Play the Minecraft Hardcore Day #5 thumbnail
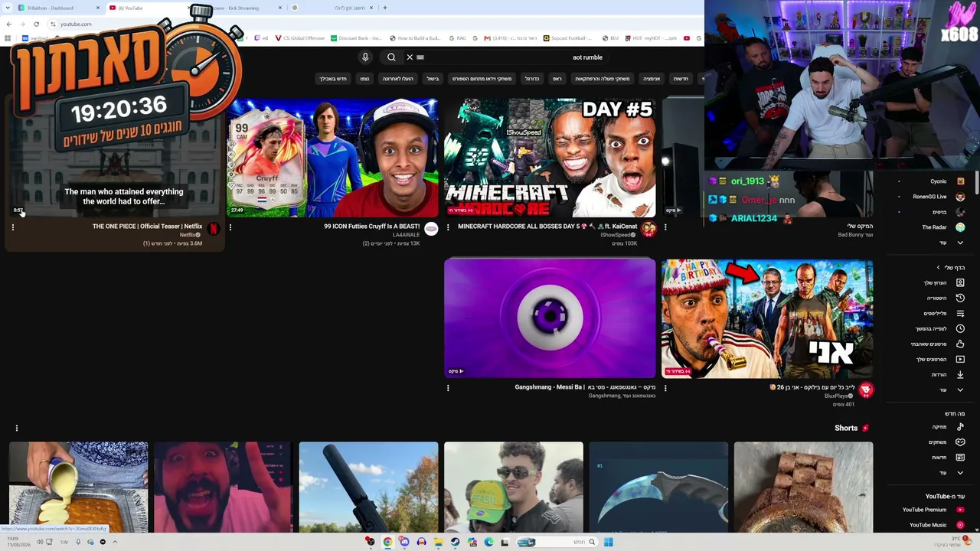The height and width of the screenshot is (551, 980). pos(550,158)
